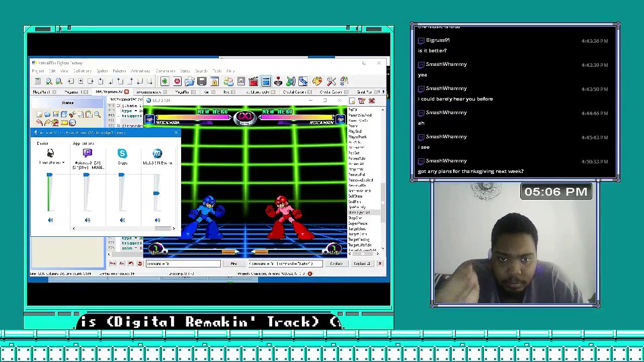Click the M.U.G.E.N Engine volume slider handle
The height and width of the screenshot is (362, 644).
pos(156,193)
